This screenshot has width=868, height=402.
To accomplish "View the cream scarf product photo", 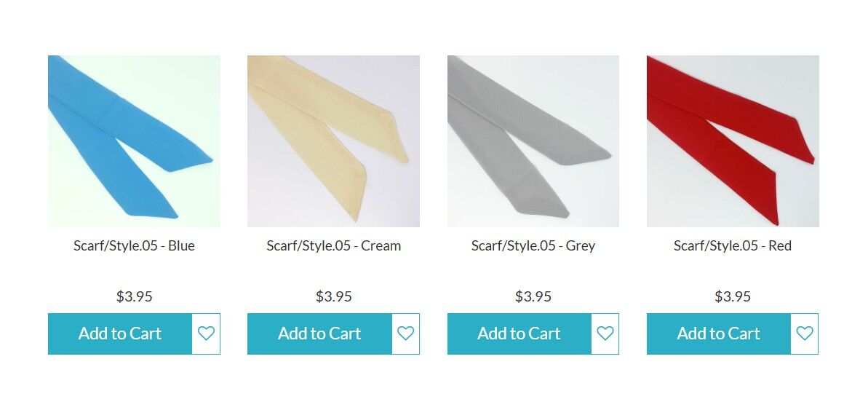I will coord(333,141).
